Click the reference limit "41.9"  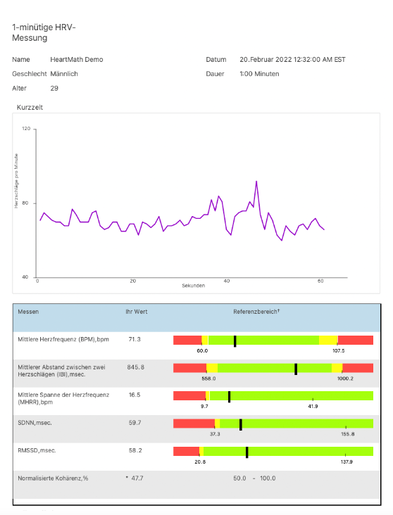(313, 406)
